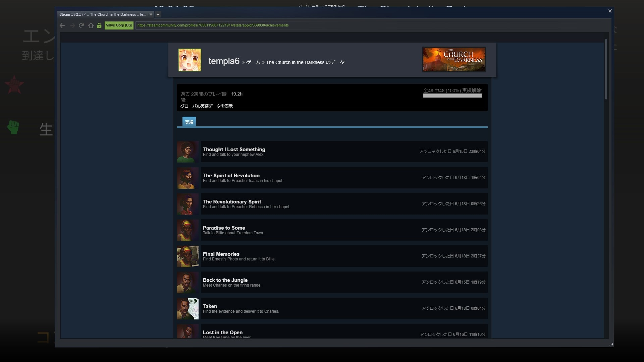Image resolution: width=644 pixels, height=362 pixels.
Task: Select the Final Memories title
Action: coord(221,254)
